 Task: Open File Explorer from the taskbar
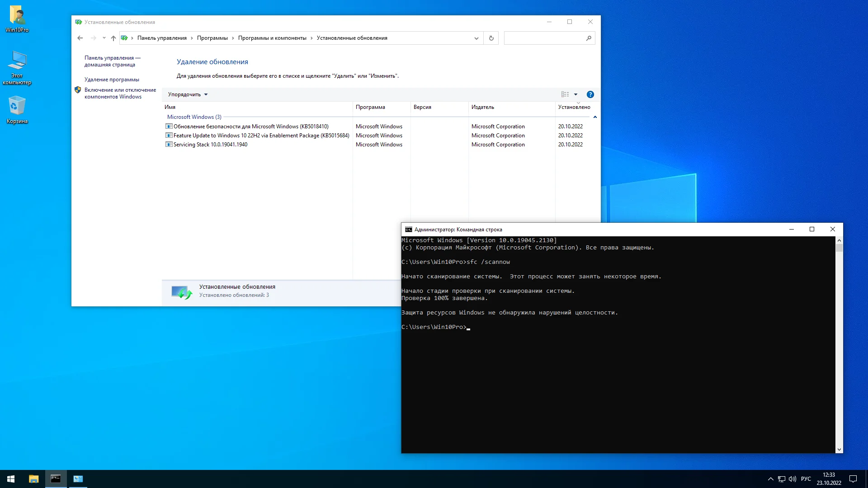[33, 479]
